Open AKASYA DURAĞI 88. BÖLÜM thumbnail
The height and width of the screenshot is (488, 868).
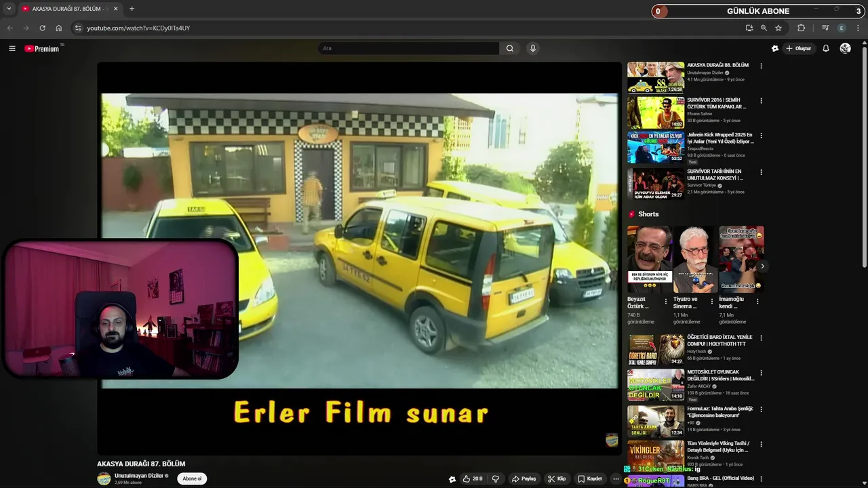tap(655, 77)
